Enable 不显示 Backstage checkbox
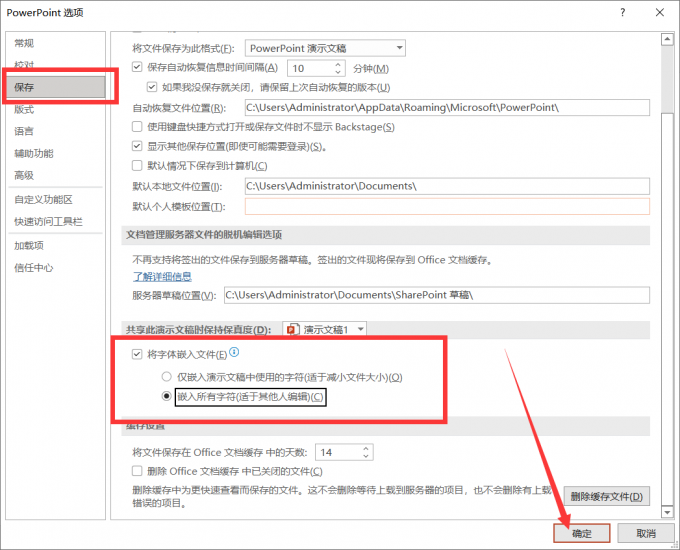 click(x=137, y=127)
